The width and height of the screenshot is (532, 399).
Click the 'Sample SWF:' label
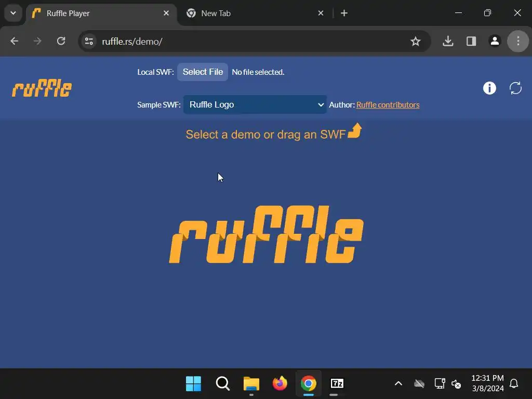[x=159, y=105]
